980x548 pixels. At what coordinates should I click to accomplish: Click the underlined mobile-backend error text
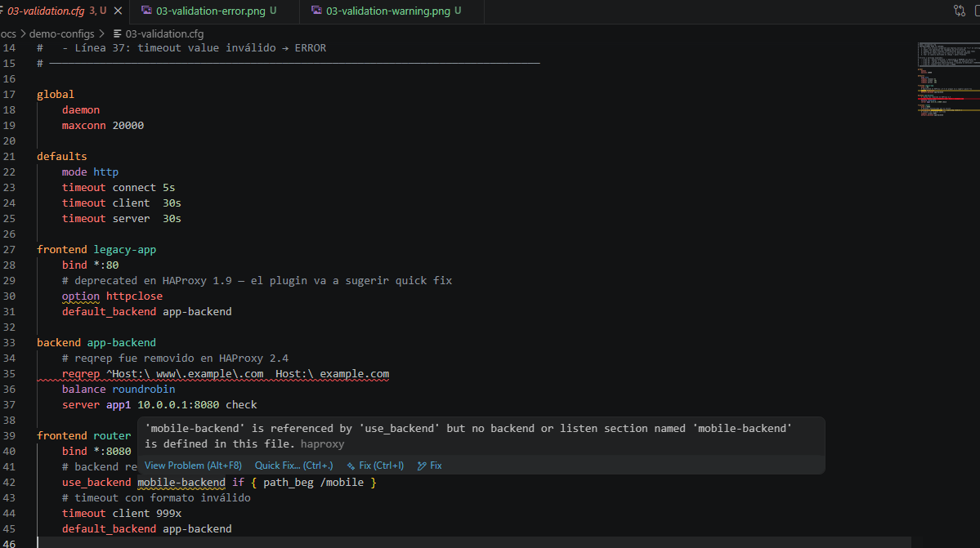pyautogui.click(x=181, y=482)
